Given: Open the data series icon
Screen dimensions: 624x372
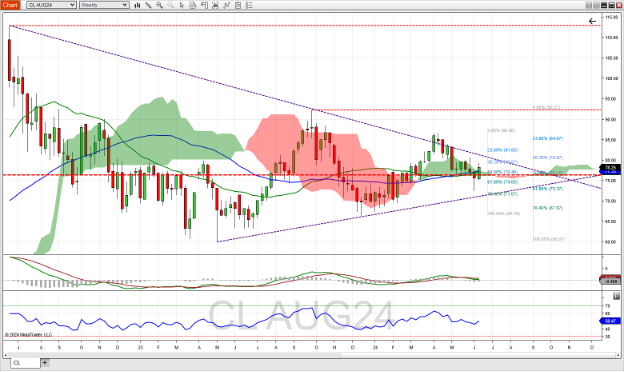Looking at the screenshot, I should pos(215,5).
